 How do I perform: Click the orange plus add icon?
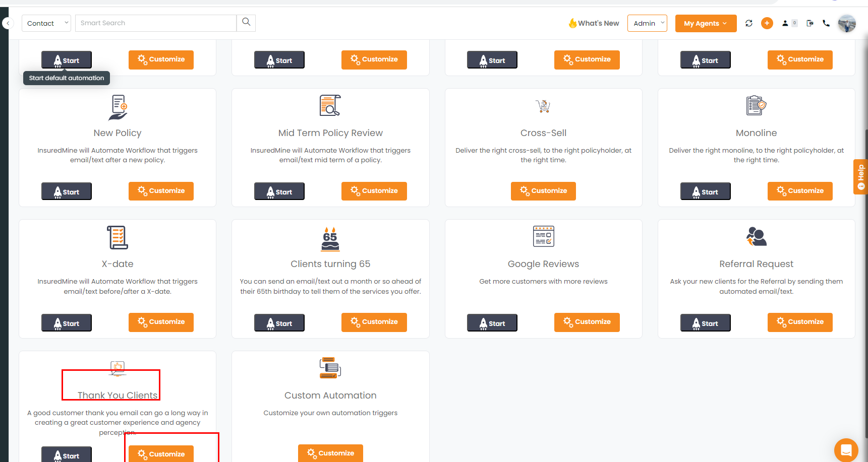pyautogui.click(x=767, y=23)
